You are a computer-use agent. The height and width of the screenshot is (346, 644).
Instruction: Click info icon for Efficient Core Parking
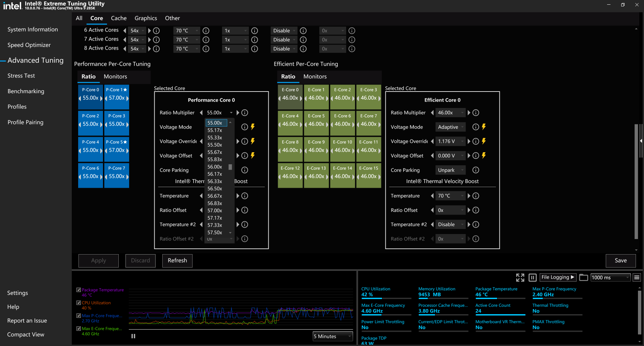[x=476, y=170]
